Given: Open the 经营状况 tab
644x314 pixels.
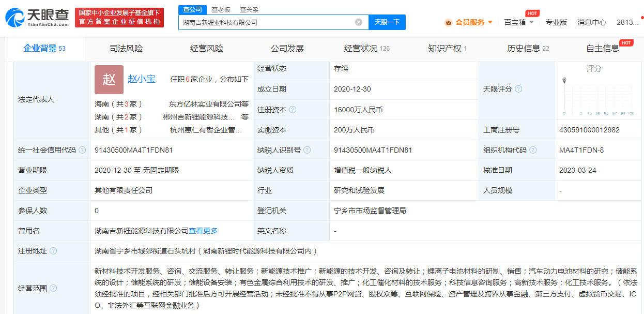Looking at the screenshot, I should click(x=367, y=49).
